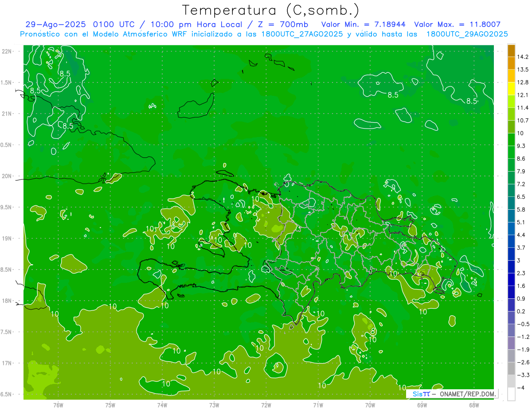Click the '-1.2' color scale value
This screenshot has width=532, height=411.
[523, 337]
